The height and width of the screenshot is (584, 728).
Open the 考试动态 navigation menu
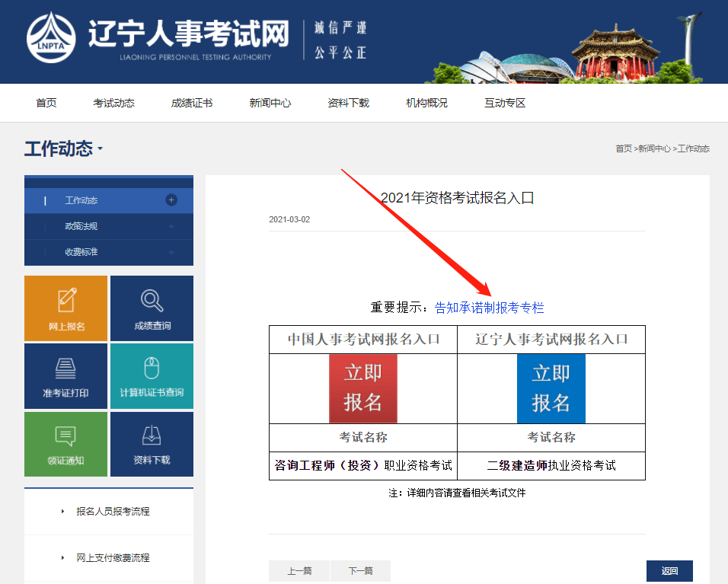coord(113,103)
